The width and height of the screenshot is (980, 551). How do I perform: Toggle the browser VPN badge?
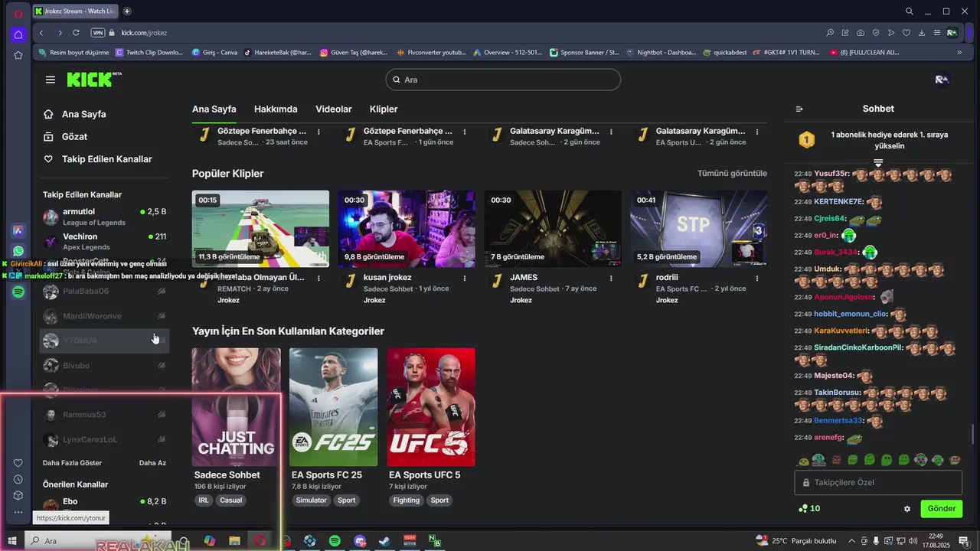pos(97,33)
